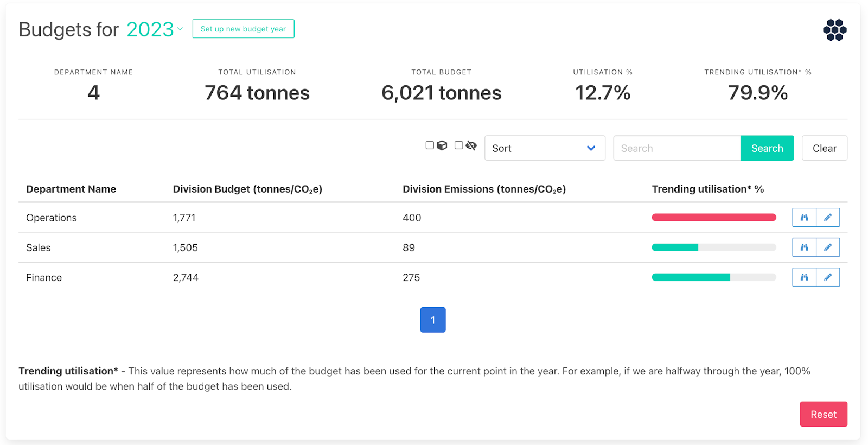This screenshot has height=445, width=868.
Task: Click the red Operations trending utilisation bar
Action: point(713,218)
